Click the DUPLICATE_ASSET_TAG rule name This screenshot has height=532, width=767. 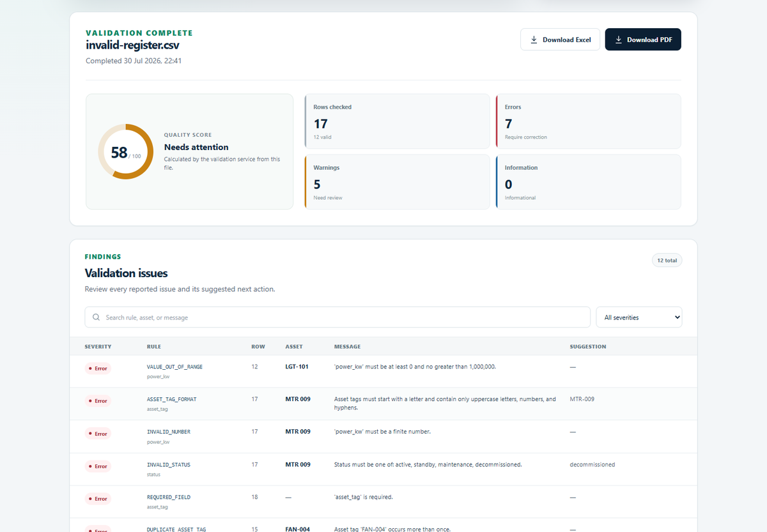176,529
